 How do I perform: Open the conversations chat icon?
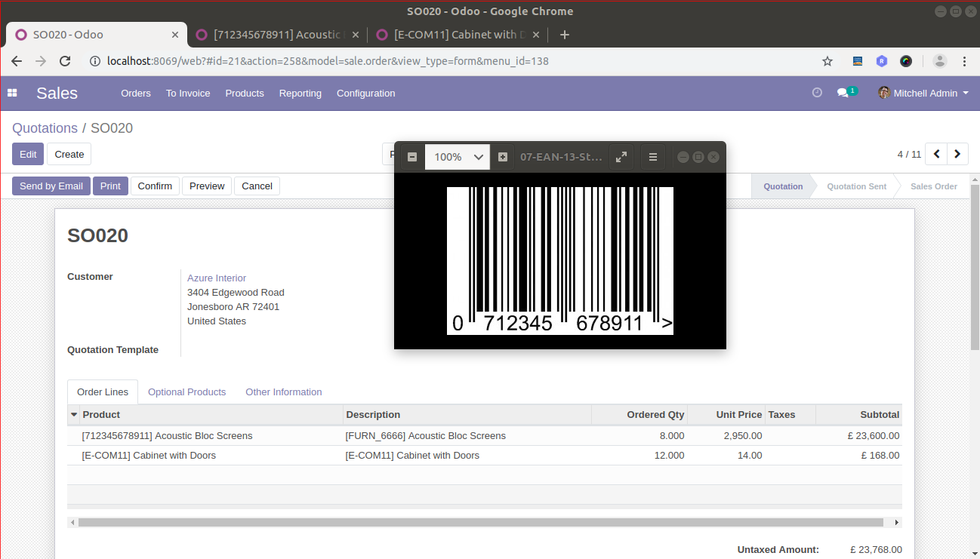(x=843, y=93)
